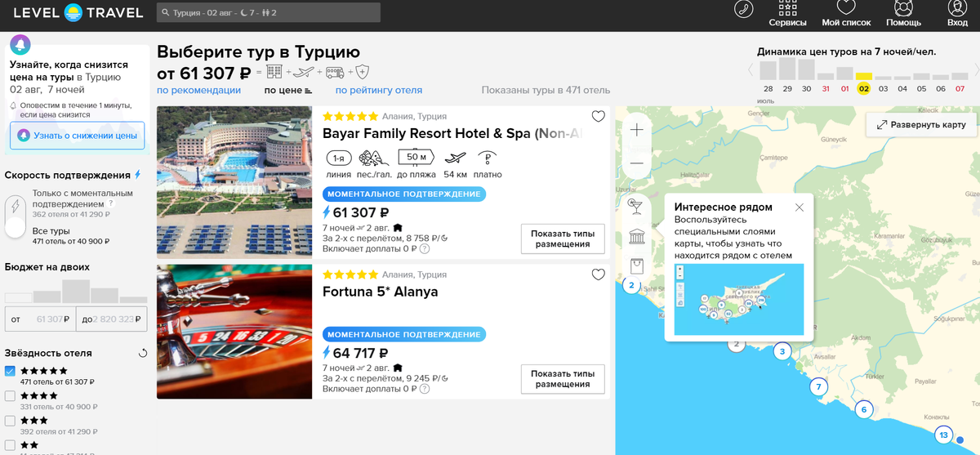Show shopping layer with bag icon on map

click(x=636, y=266)
